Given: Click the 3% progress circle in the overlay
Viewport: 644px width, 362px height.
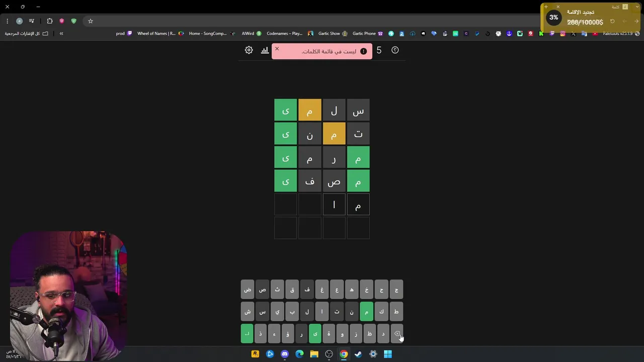Looking at the screenshot, I should 554,17.
